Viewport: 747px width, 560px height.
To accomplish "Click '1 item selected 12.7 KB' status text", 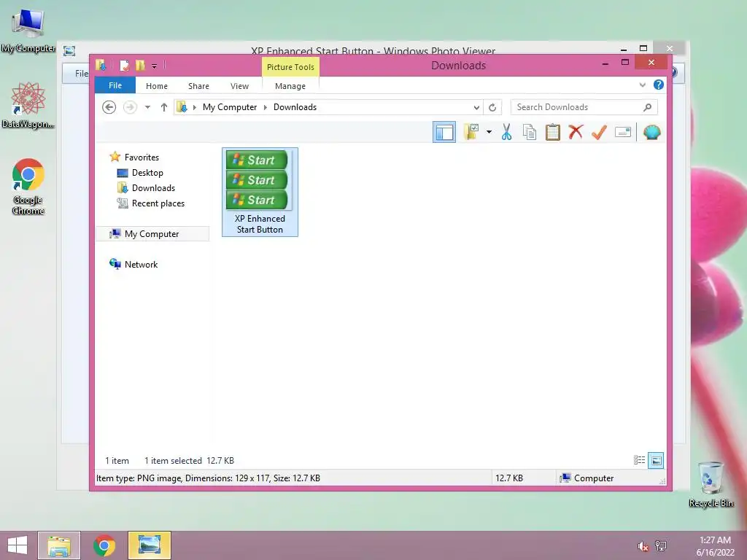I will [x=189, y=461].
